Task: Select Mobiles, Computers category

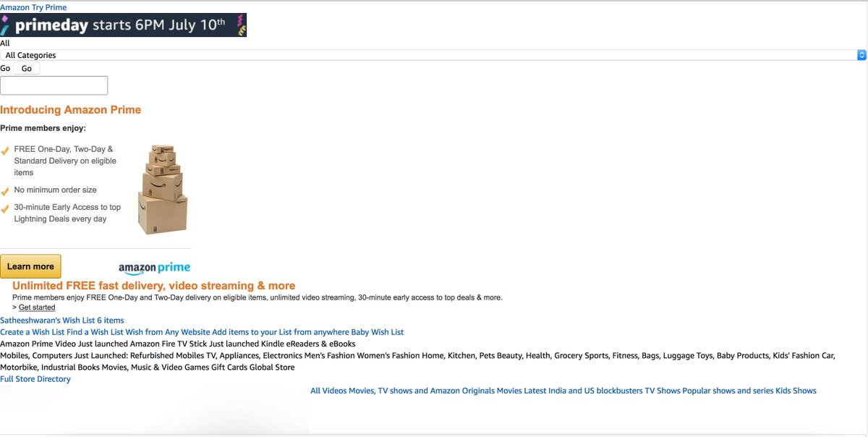Action: [x=36, y=356]
